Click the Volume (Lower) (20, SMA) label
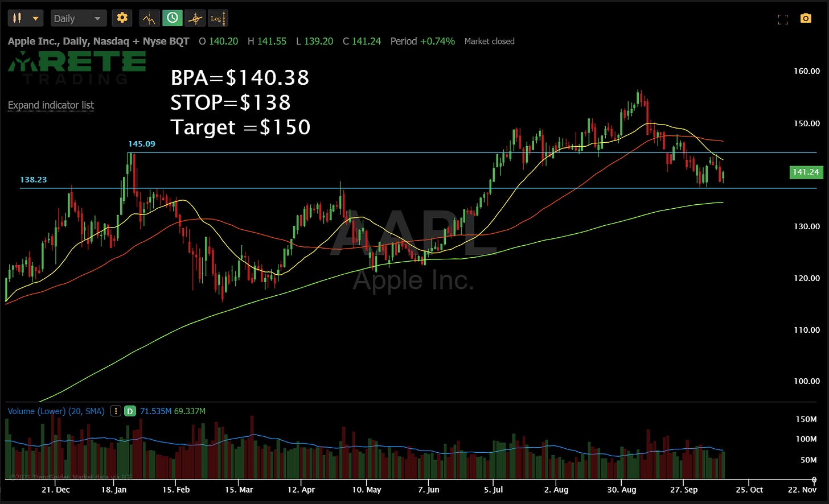Viewport: 829px width, 504px height. (x=56, y=411)
